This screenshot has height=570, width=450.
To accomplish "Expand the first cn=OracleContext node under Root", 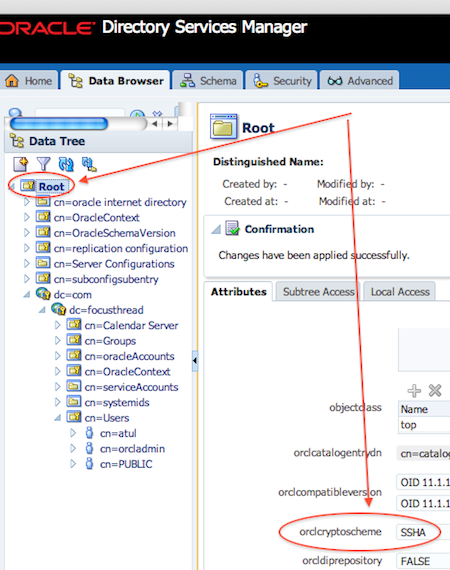I will (27, 217).
